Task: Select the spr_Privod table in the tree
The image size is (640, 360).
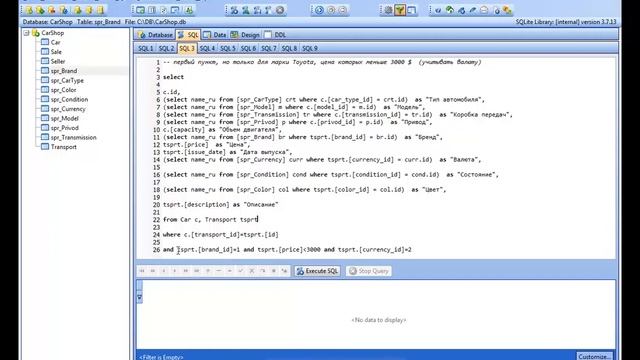Action: [64, 128]
